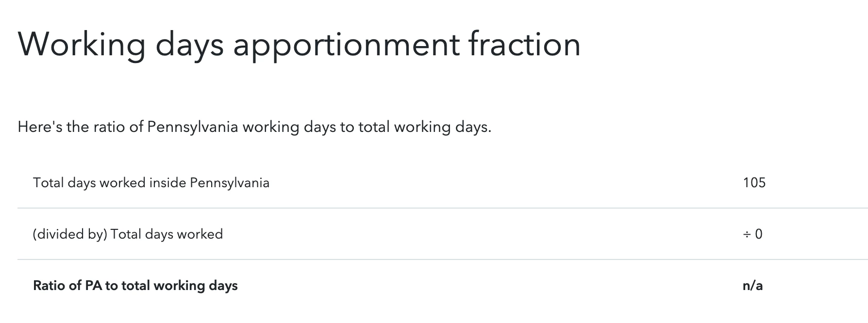This screenshot has height=323, width=868.
Task: Click the zero total days worked value
Action: point(758,234)
